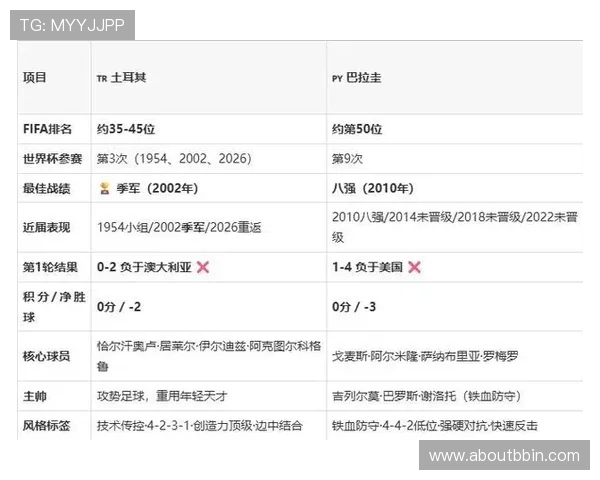Select the 技术传控·4-2-3-1 cell
The height and width of the screenshot is (480, 600).
coord(209,426)
